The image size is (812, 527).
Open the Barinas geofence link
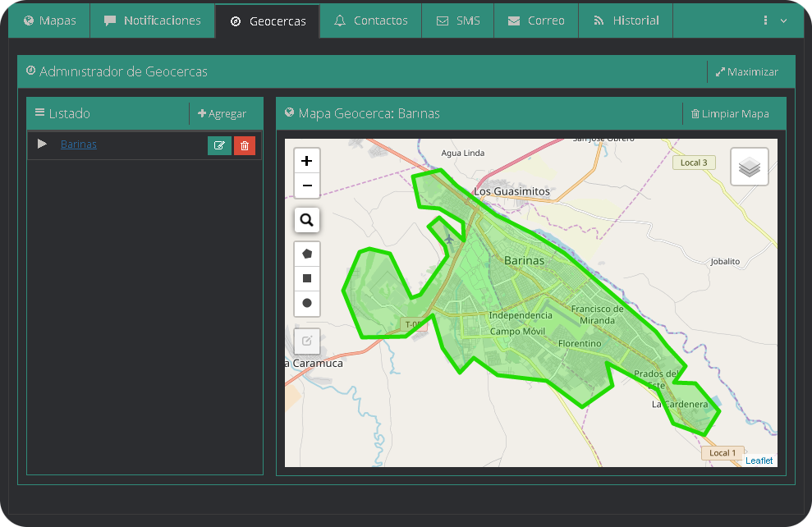[x=79, y=144]
